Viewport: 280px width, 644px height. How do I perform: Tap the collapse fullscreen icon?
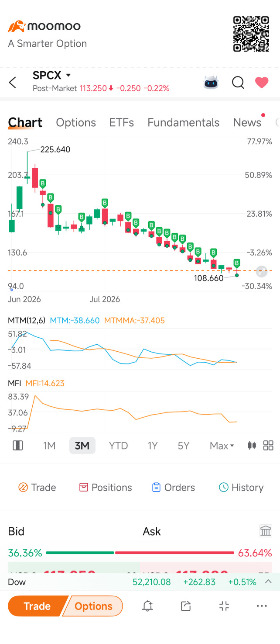[224, 606]
